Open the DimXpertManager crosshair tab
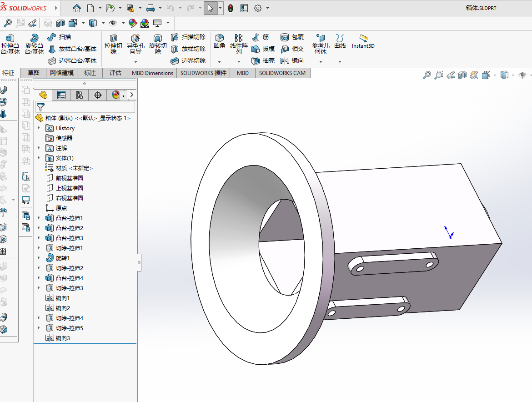 (x=98, y=95)
